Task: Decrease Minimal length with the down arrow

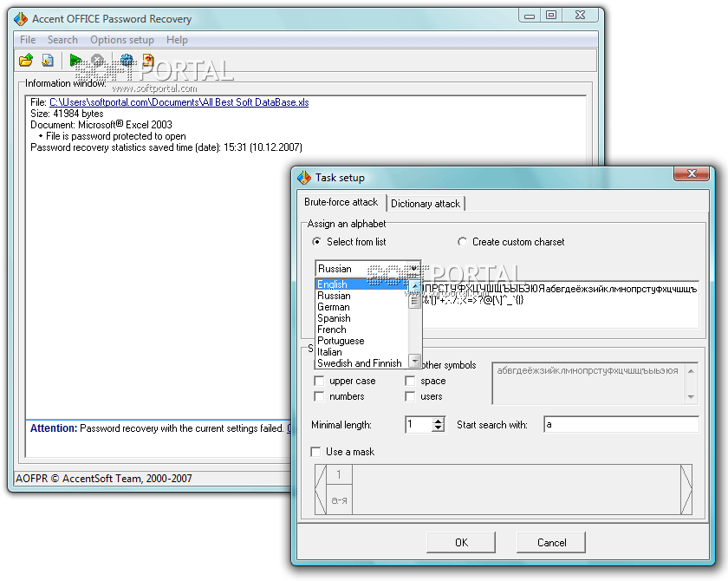Action: click(x=438, y=428)
